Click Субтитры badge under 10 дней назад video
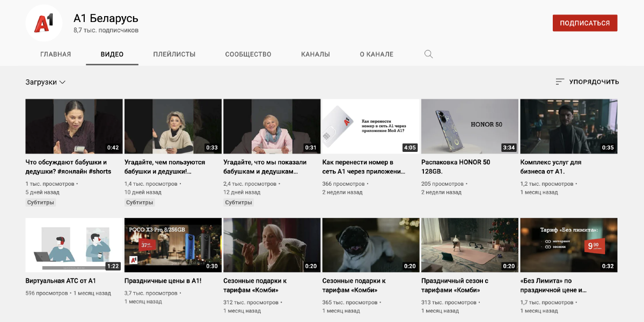644x322 pixels. coord(140,202)
